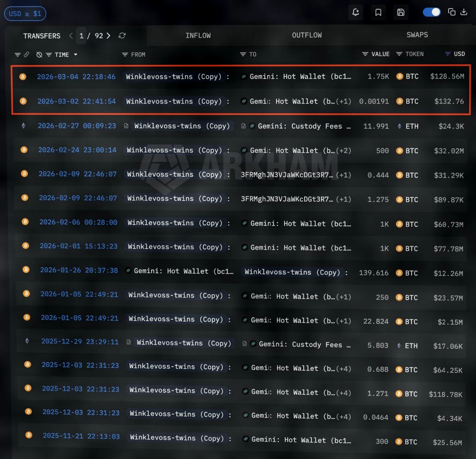This screenshot has width=476, height=459.
Task: Open the 2025-12-29 23:29:11 transaction link
Action: point(80,341)
